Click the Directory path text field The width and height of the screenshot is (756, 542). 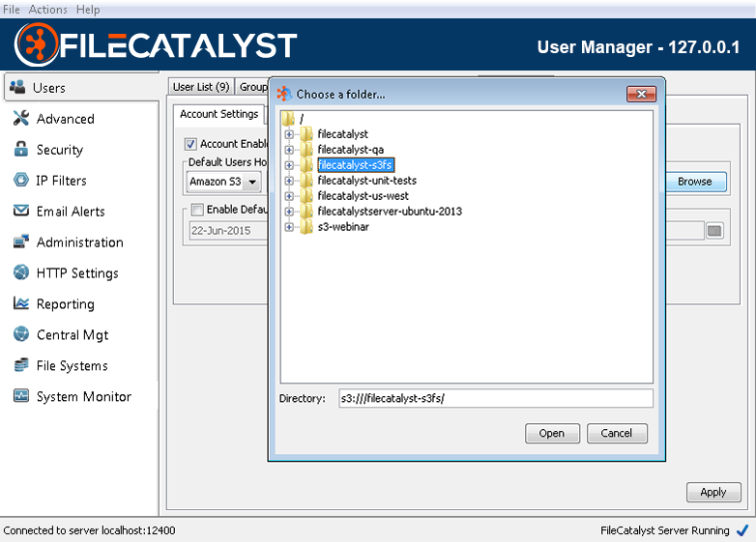click(495, 398)
